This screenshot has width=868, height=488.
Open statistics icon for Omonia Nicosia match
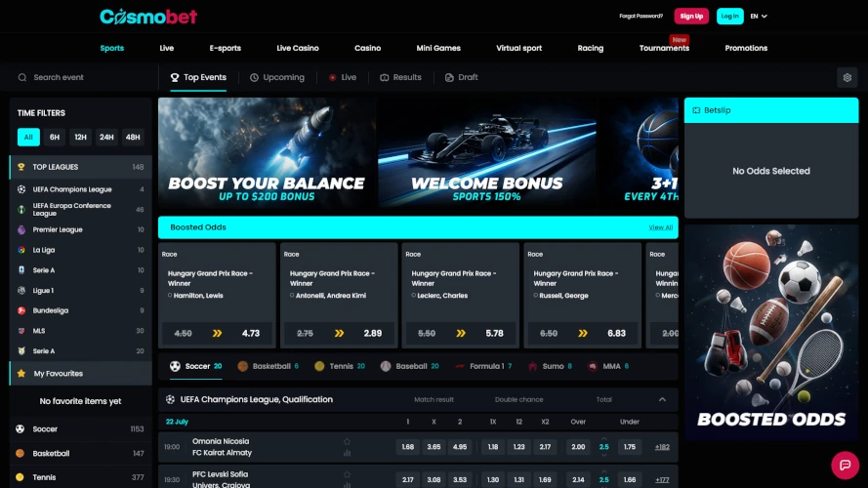347,453
